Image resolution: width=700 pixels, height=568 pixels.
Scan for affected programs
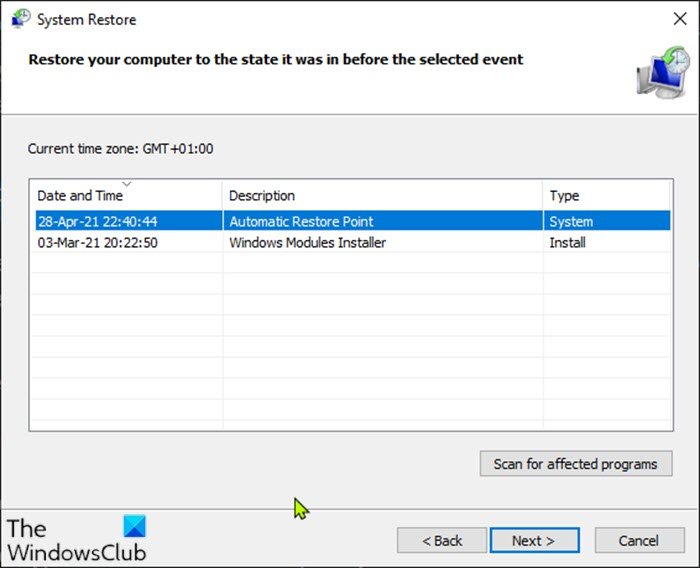pos(576,464)
